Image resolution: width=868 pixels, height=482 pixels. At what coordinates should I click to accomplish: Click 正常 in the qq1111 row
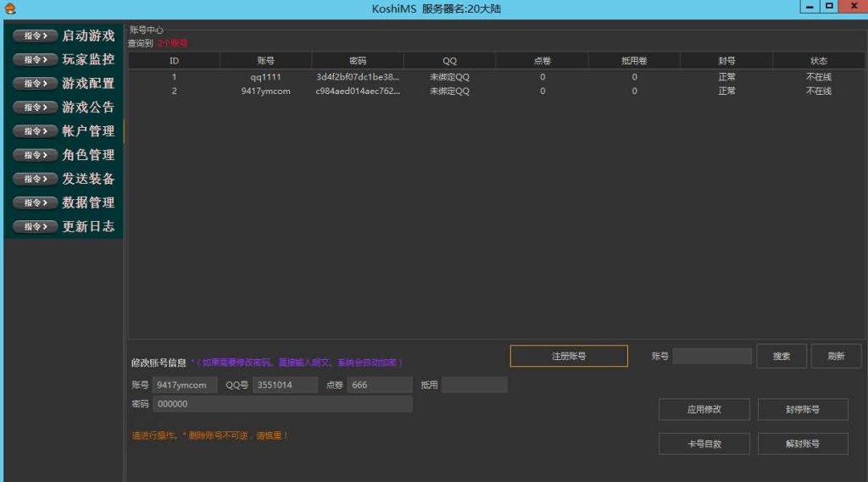click(726, 77)
